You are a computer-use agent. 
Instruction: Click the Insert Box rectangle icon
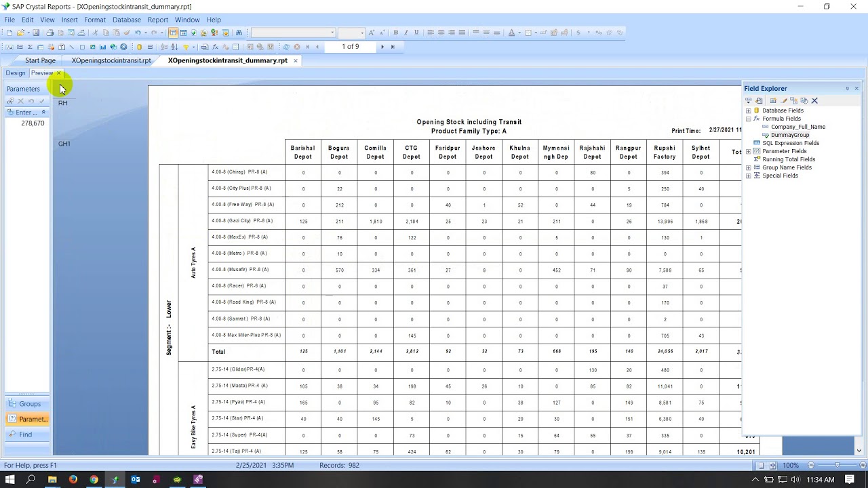tap(82, 47)
